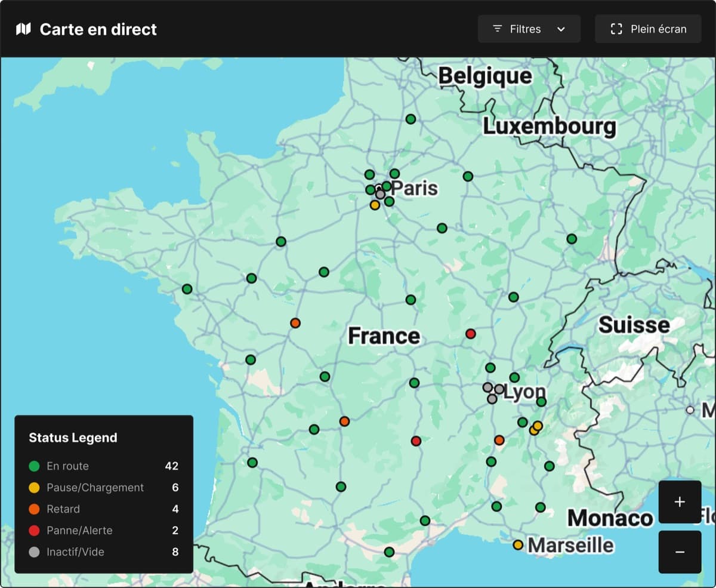Click the green En route color dot
The width and height of the screenshot is (716, 588).
(x=35, y=466)
